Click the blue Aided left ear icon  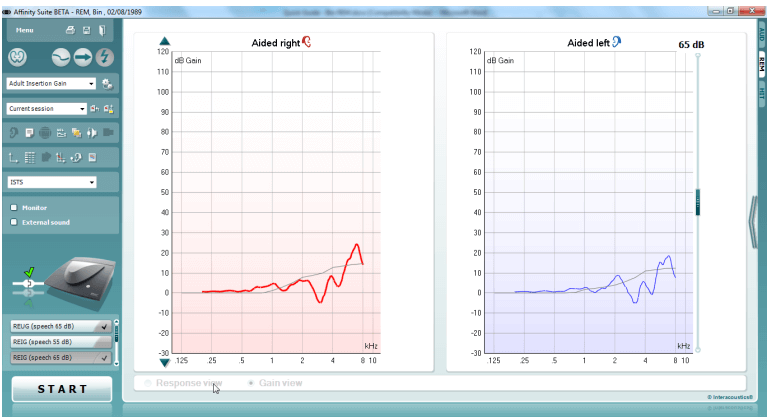click(x=617, y=42)
